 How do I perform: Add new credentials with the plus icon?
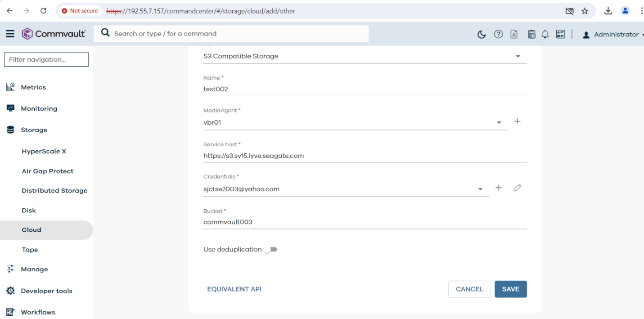pyautogui.click(x=499, y=188)
